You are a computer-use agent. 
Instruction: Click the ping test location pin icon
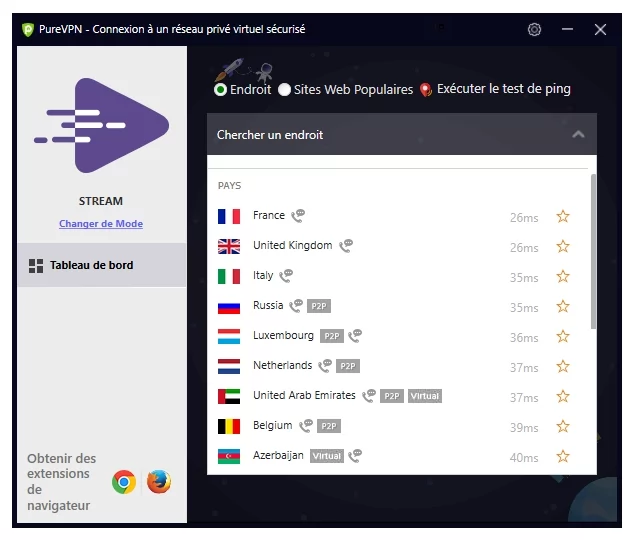point(426,90)
